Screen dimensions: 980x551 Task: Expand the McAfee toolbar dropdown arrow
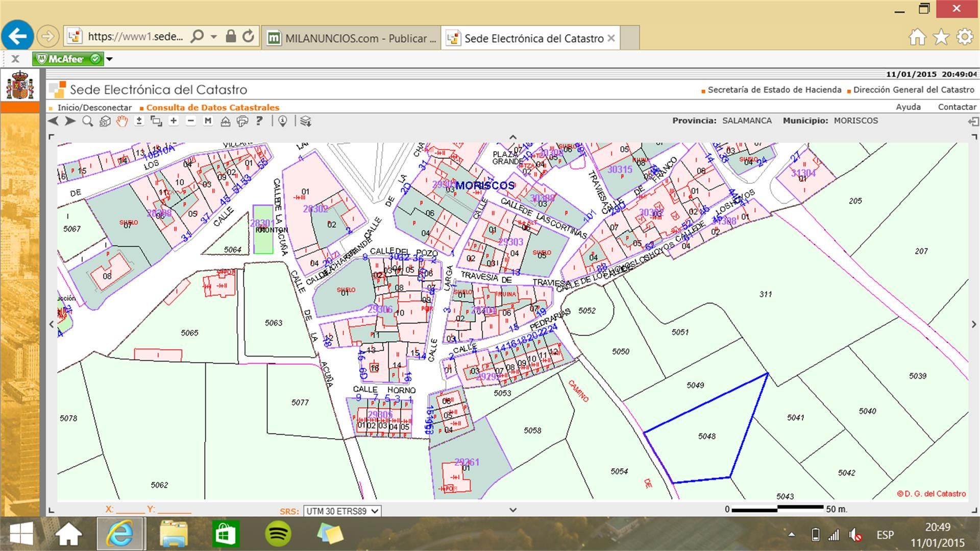[x=109, y=59]
